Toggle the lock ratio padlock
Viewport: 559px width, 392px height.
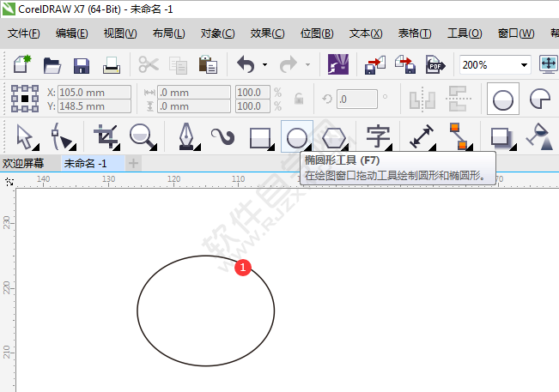point(299,99)
